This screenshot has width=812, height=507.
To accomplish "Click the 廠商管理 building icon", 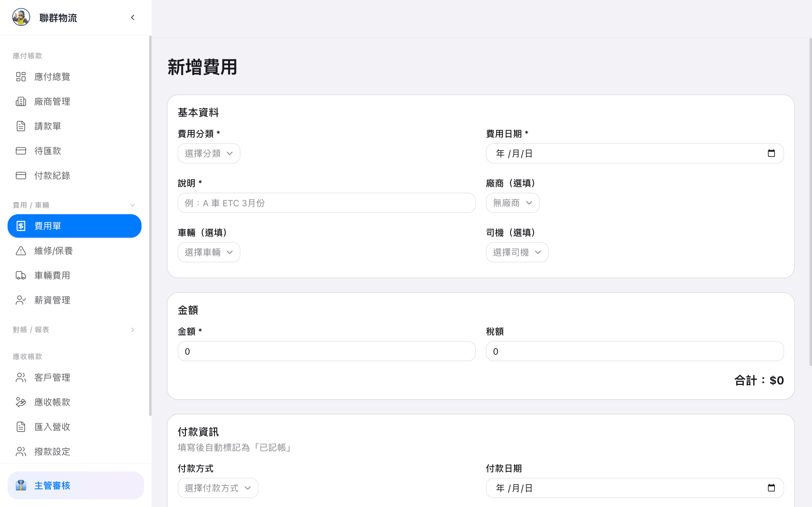I will (21, 101).
